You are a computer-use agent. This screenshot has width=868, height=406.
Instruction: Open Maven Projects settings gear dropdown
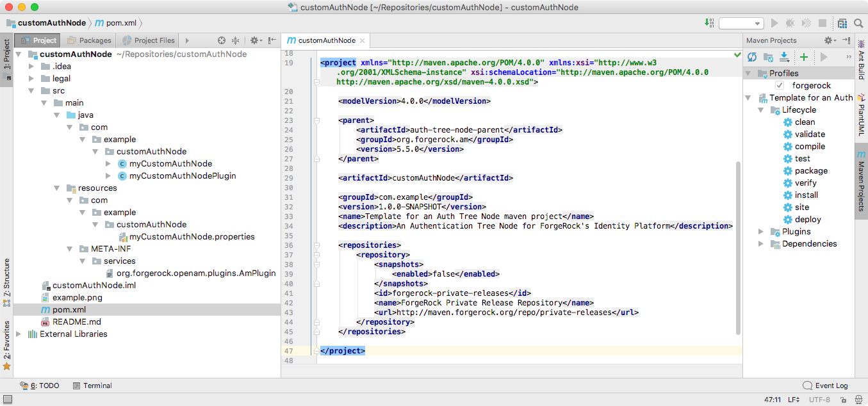click(x=830, y=40)
